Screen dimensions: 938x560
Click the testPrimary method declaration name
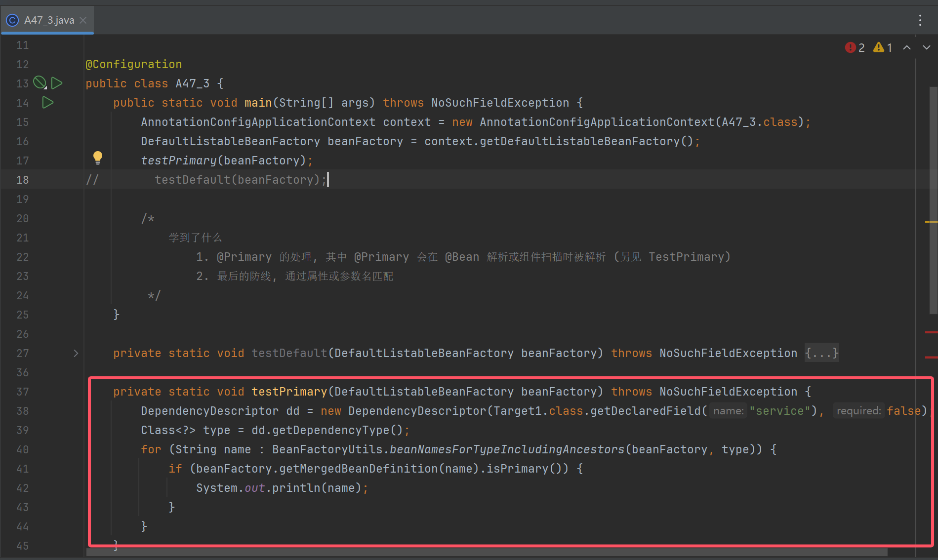[289, 392]
